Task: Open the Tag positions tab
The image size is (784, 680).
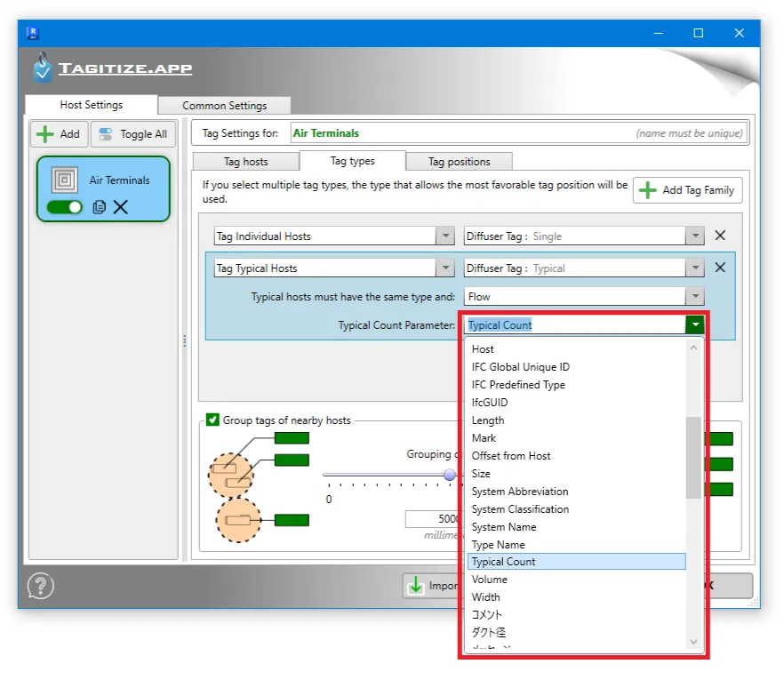Action: tap(458, 162)
